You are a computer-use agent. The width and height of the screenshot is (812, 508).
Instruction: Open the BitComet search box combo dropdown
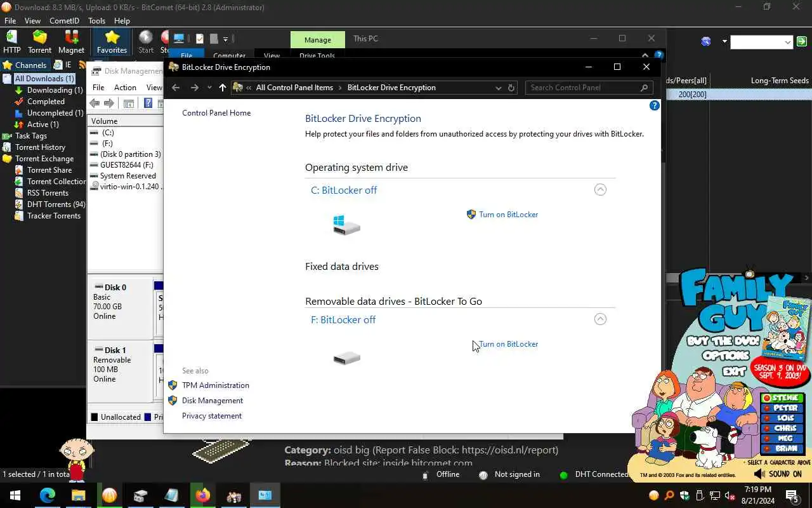click(788, 42)
